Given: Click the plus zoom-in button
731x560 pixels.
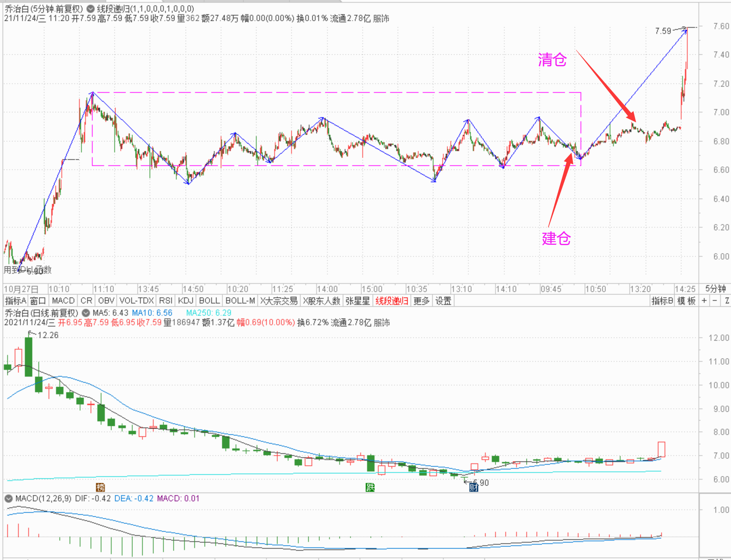Looking at the screenshot, I should click(704, 301).
